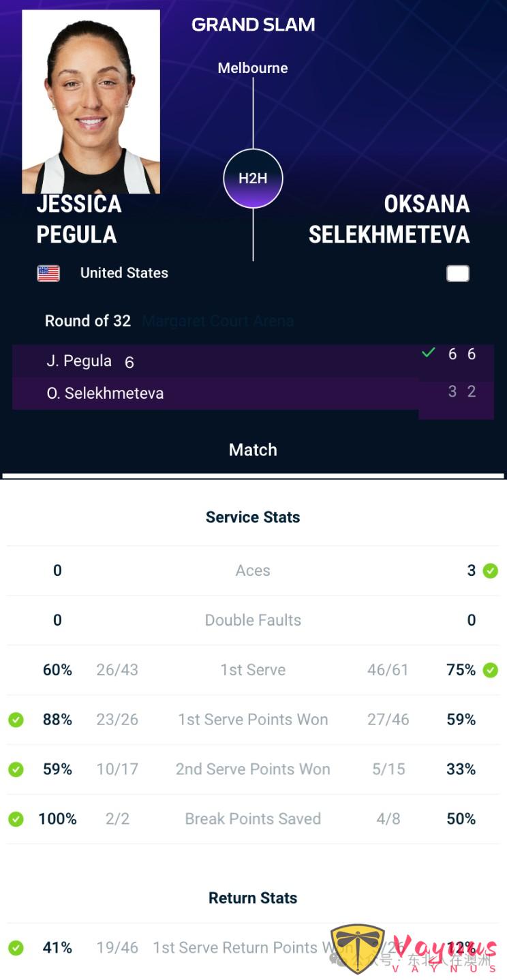Click the Service Stats heading
Viewport: 507px width, 980px height.
click(x=253, y=517)
